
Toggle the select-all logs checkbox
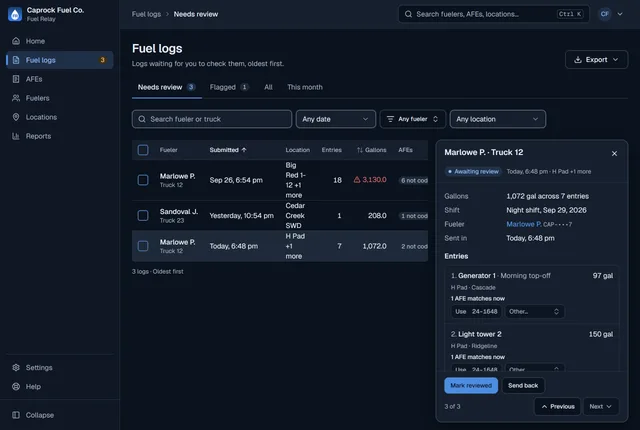tap(143, 150)
